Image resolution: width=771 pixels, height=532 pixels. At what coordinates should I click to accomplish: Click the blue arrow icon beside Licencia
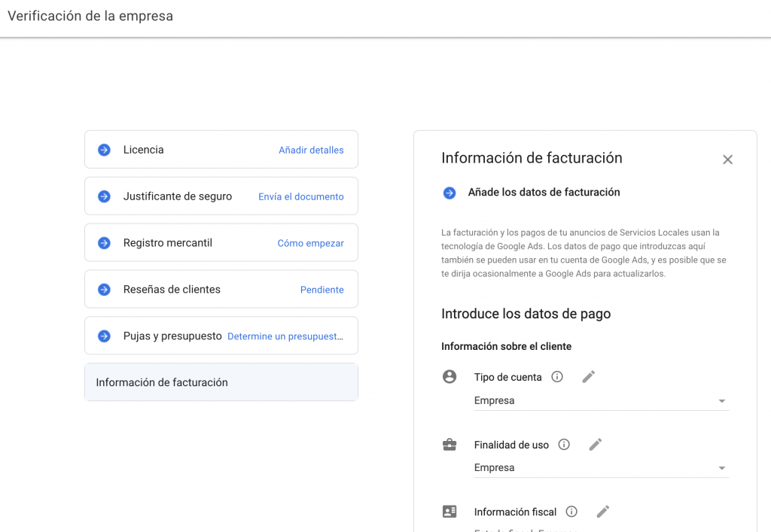[105, 150]
